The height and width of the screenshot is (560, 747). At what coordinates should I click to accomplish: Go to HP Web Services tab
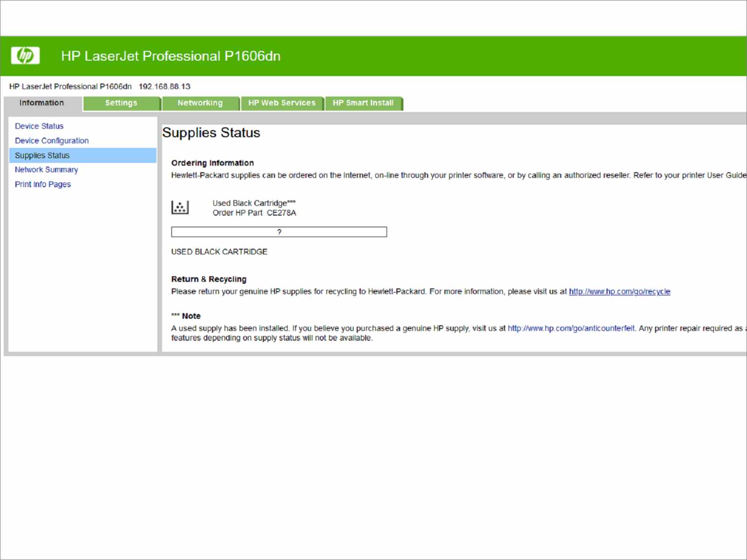[282, 103]
